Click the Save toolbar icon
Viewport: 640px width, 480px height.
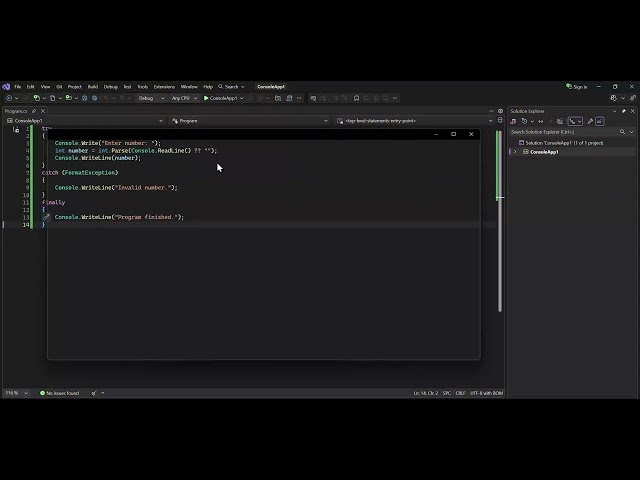pos(84,98)
